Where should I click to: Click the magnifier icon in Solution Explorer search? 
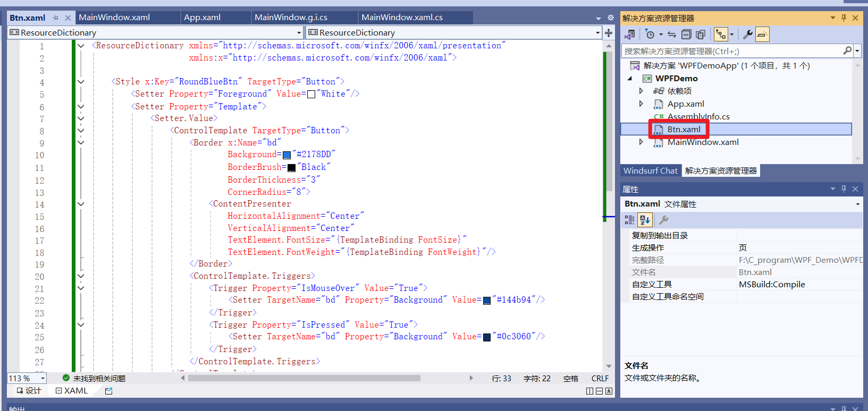[847, 51]
